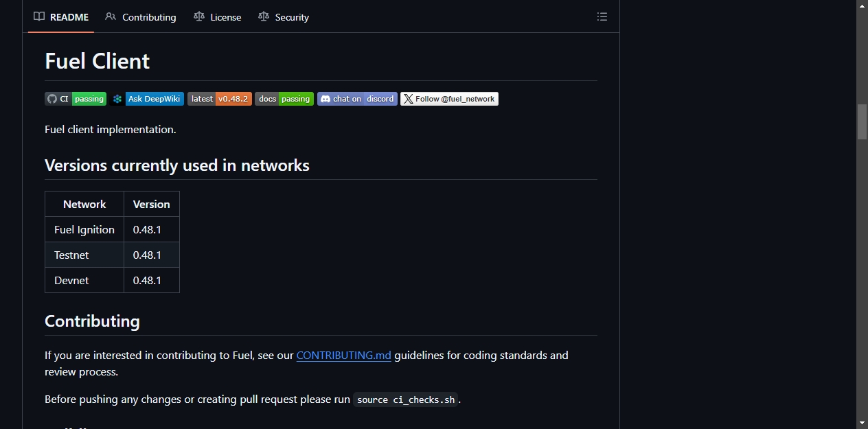Screen dimensions: 868x429
Task: Click the scales icon beside Security
Action: click(264, 16)
